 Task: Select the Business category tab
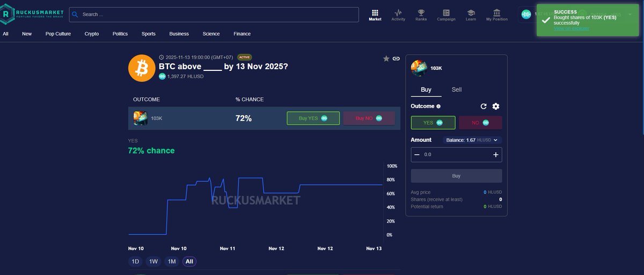pos(179,34)
